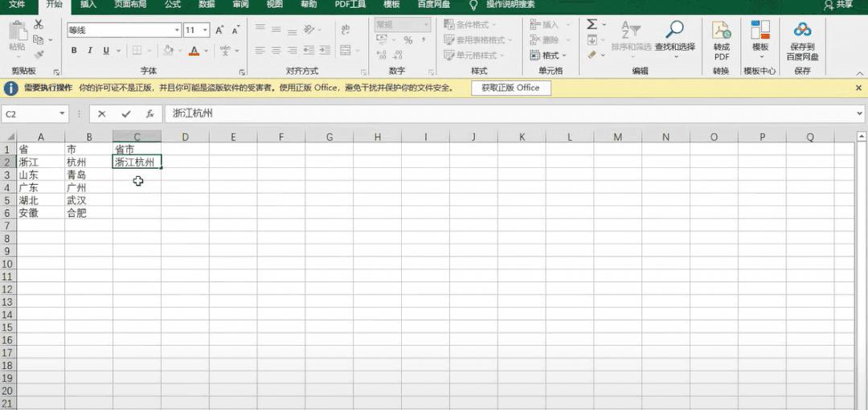This screenshot has height=410, width=868.
Task: Click the Cut scissors icon
Action: coord(39,25)
